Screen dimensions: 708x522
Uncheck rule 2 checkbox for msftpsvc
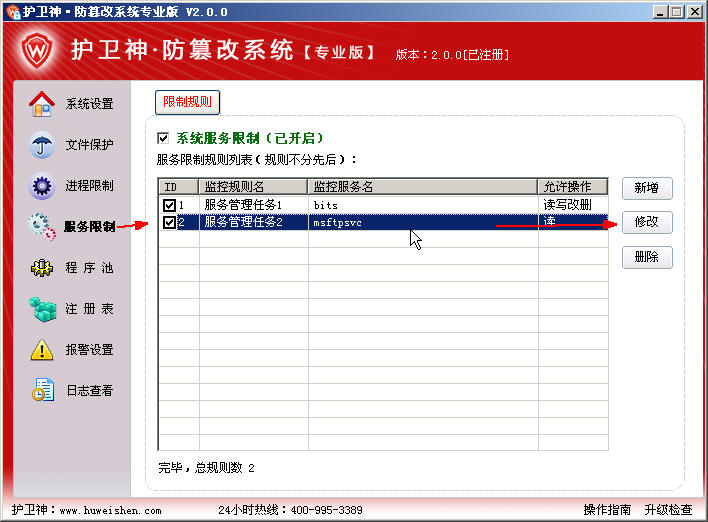pos(169,222)
